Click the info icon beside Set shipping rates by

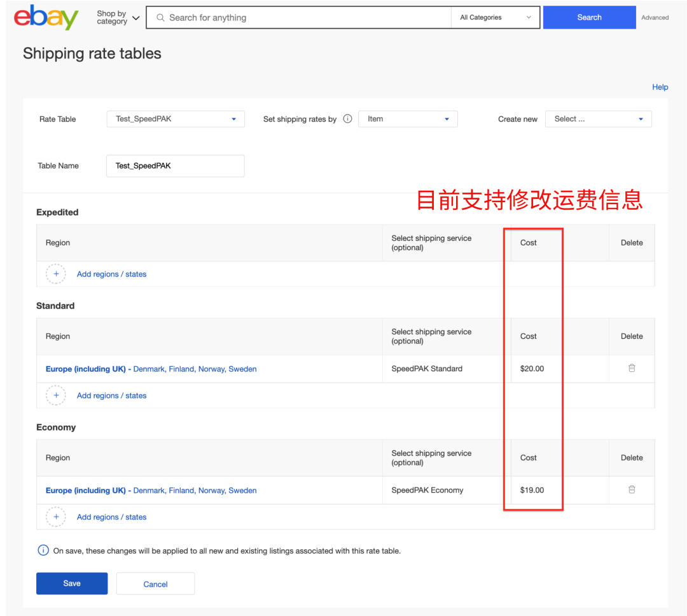click(347, 119)
